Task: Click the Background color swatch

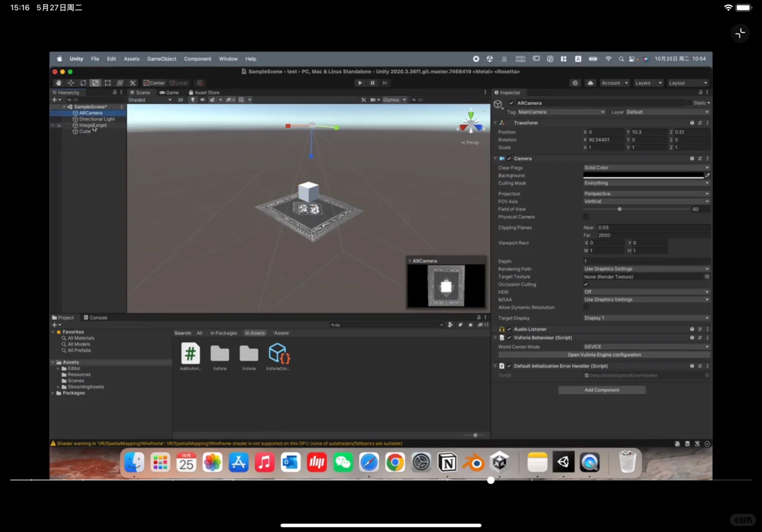Action: [x=643, y=175]
